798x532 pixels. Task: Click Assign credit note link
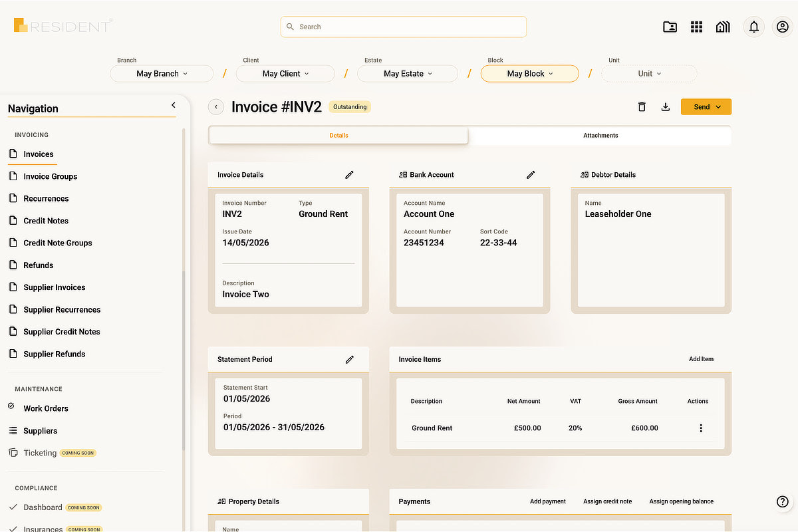607,501
